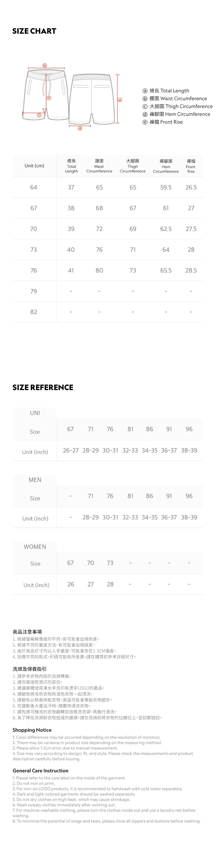Click the UNI size reference label

coord(35,413)
